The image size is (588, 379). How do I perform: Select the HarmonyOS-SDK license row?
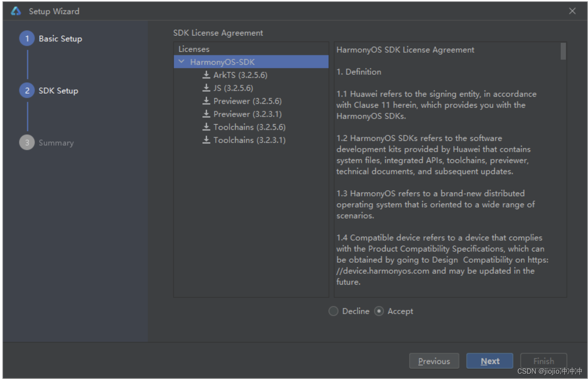251,62
